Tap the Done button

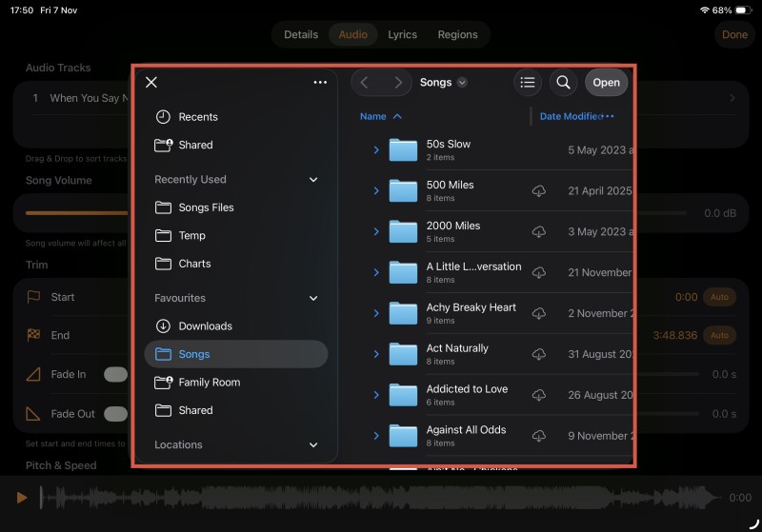pos(734,35)
